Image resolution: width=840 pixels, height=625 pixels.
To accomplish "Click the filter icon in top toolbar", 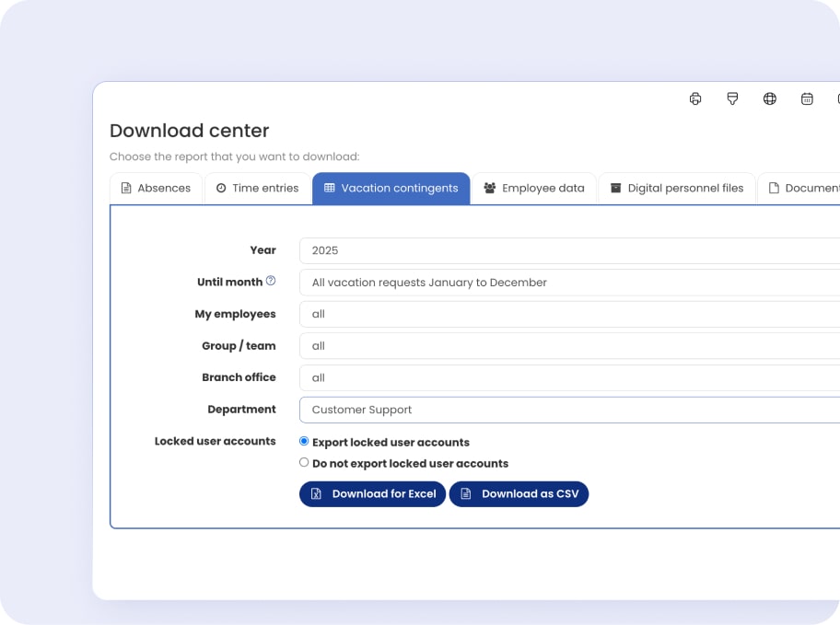I will tap(732, 98).
